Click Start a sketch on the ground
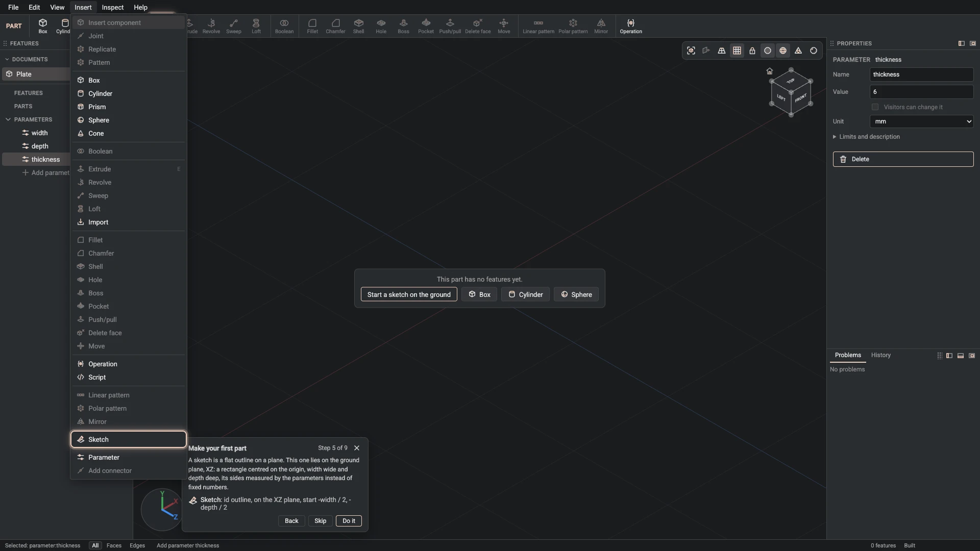 coord(409,294)
